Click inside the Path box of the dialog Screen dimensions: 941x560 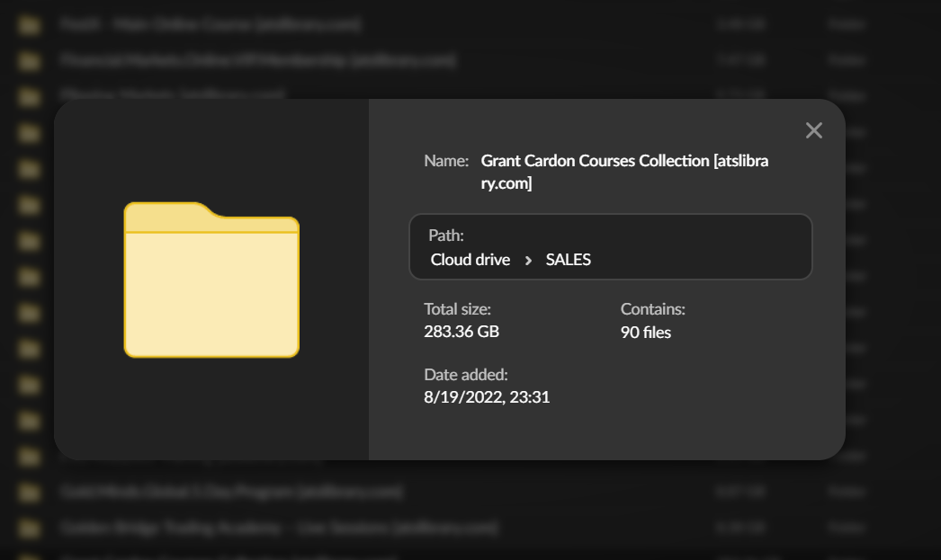pos(612,246)
